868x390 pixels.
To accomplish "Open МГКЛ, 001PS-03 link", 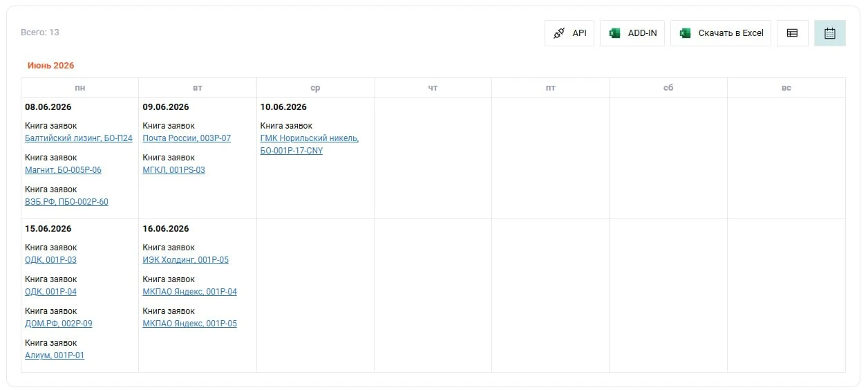I will 174,170.
